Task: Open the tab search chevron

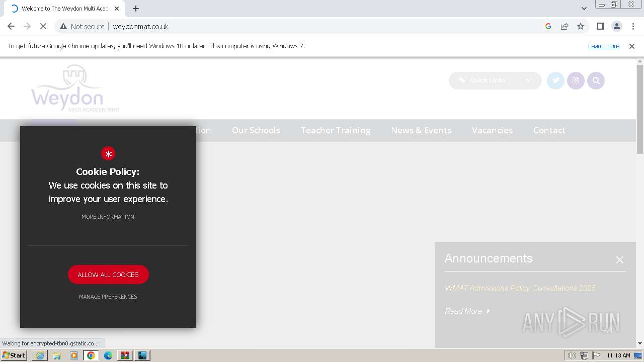Action: pos(584,9)
